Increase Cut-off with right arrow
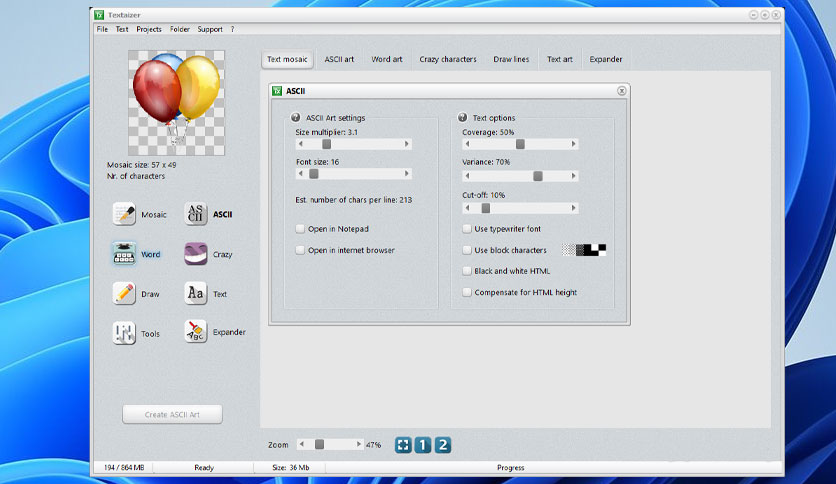 click(x=573, y=208)
